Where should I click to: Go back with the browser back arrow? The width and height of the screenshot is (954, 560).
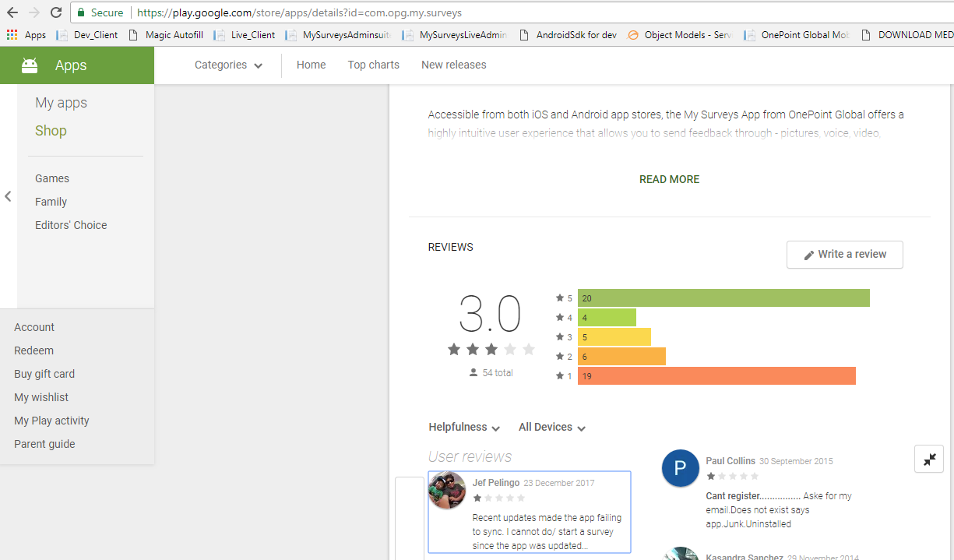point(12,12)
